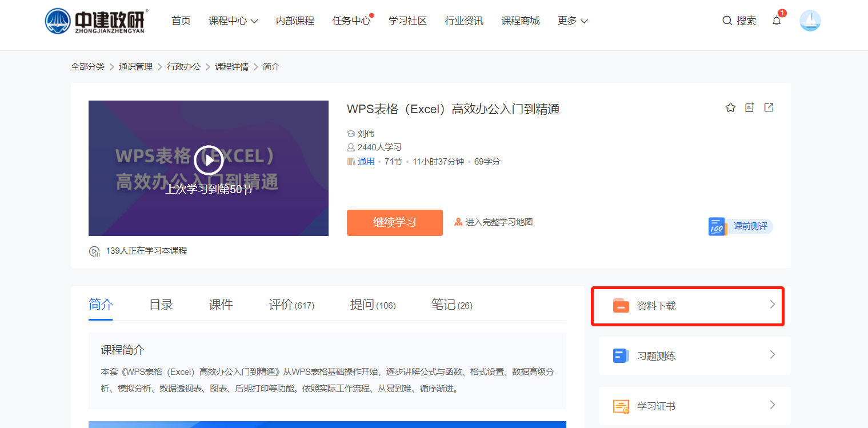
Task: Switch to the 提问 (106) tab
Action: tap(373, 305)
